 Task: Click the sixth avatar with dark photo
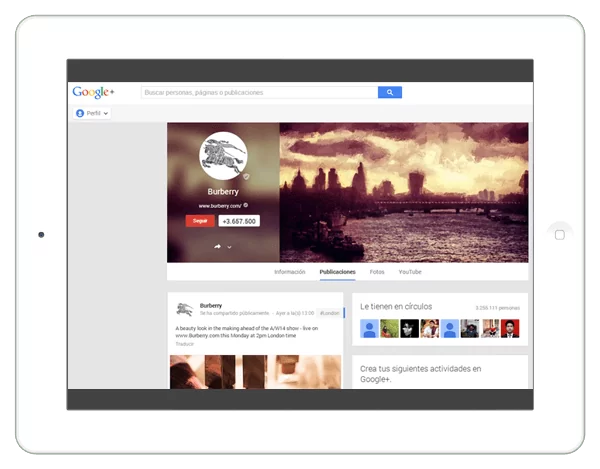click(x=470, y=329)
